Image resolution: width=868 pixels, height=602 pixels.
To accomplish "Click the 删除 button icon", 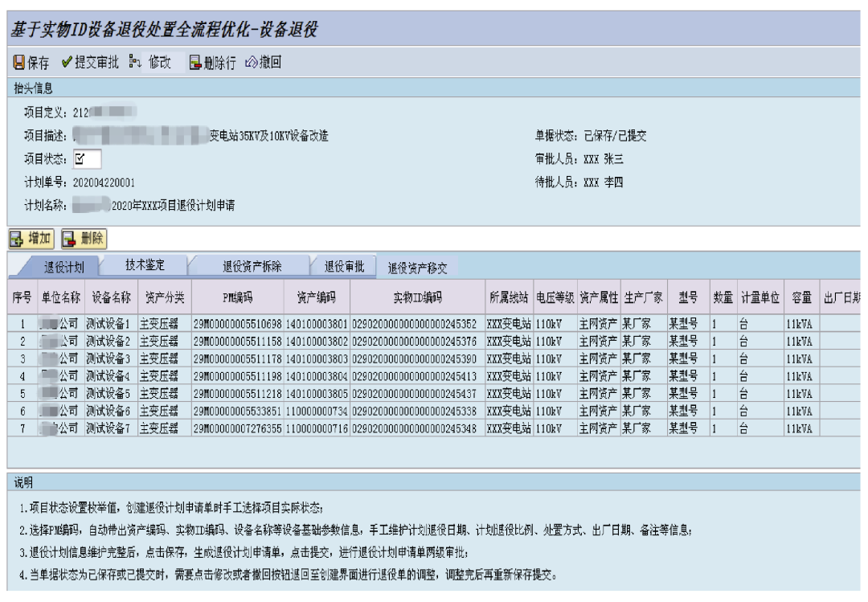I will 69,239.
